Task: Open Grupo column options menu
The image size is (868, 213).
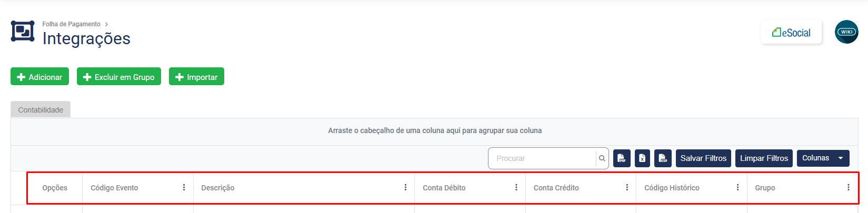Action: coord(848,187)
